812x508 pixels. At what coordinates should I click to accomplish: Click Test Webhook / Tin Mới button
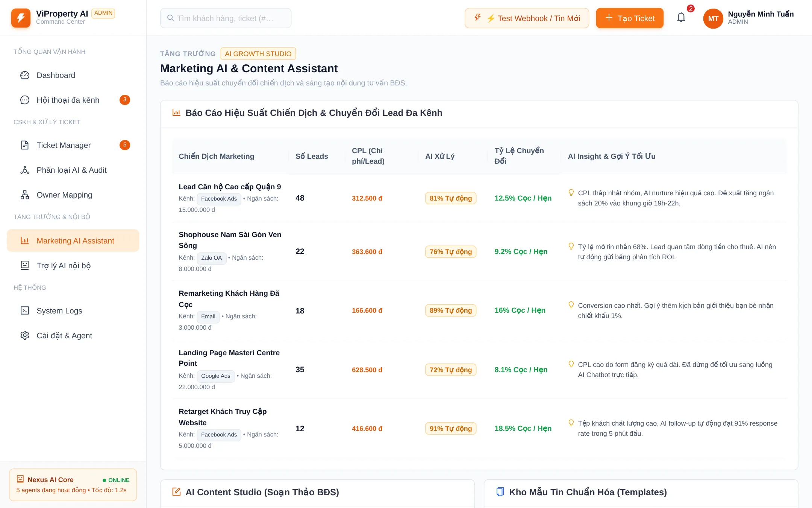tap(527, 18)
